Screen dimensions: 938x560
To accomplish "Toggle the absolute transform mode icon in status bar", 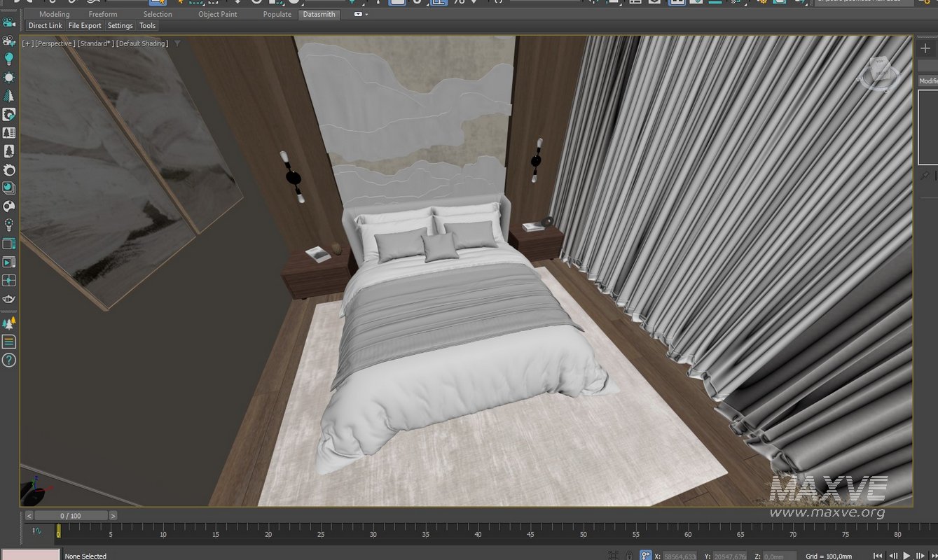I will (645, 555).
